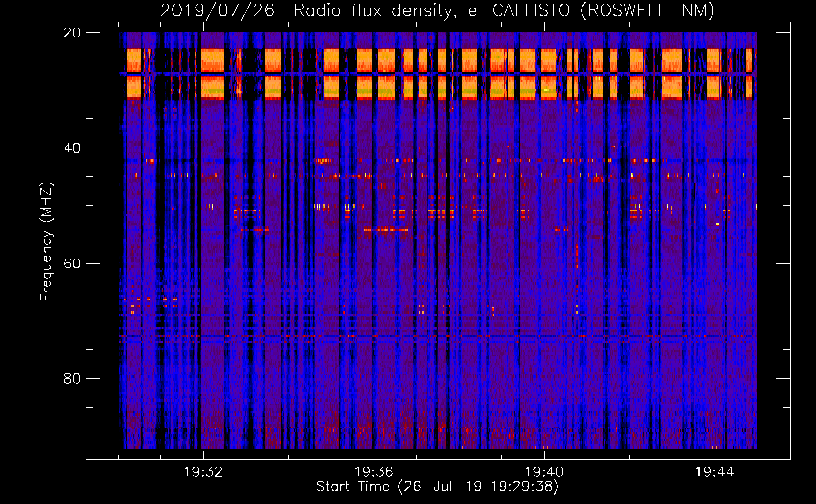Click the x-axis time label '19:32'
This screenshot has height=504, width=816.
coord(203,472)
